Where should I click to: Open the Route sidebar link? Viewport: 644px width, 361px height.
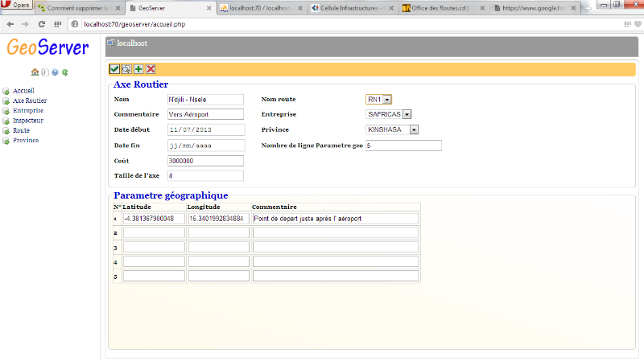point(21,130)
